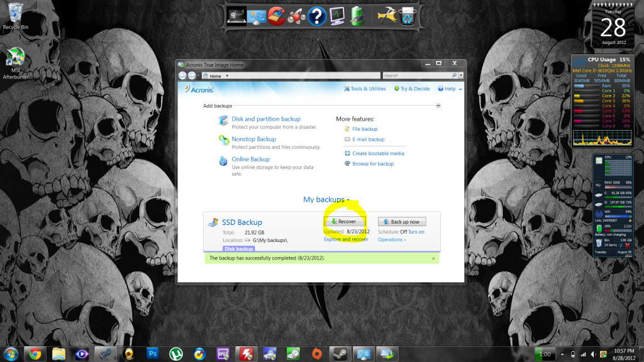The width and height of the screenshot is (644, 362).
Task: Click the forward navigation arrow in Acronis
Action: pos(192,75)
